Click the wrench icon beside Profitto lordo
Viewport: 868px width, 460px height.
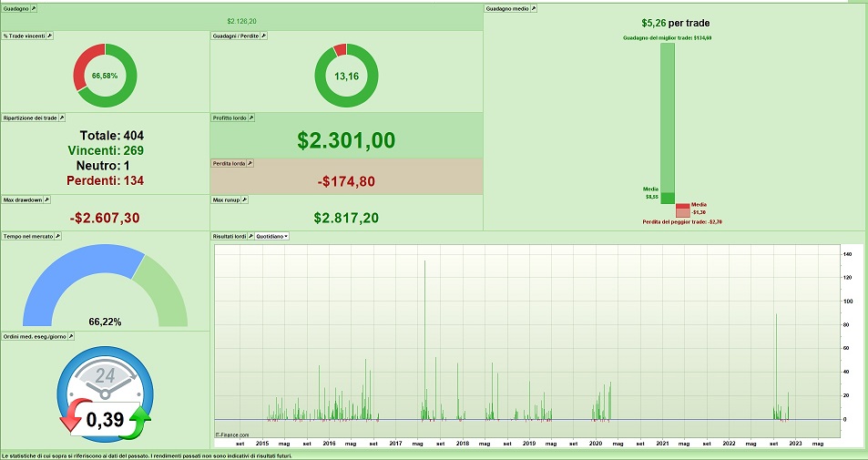(x=250, y=118)
